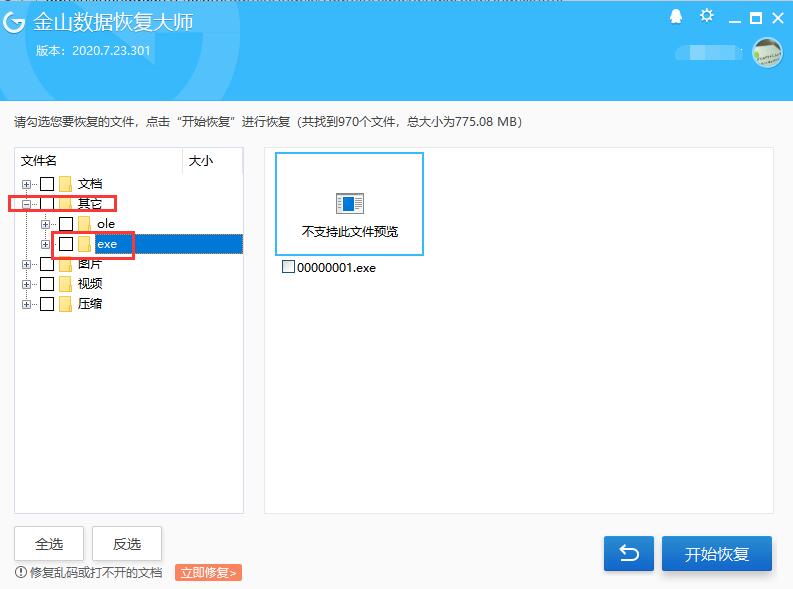The height and width of the screenshot is (589, 793).
Task: Select the 视频 tree label
Action: coord(90,284)
